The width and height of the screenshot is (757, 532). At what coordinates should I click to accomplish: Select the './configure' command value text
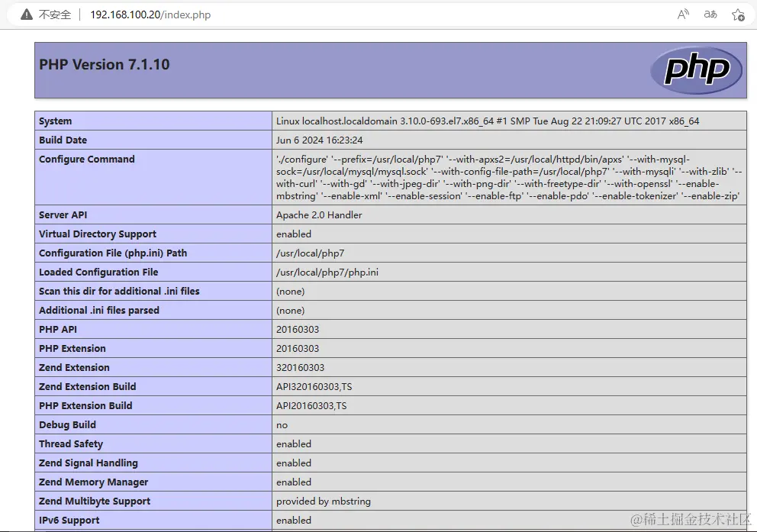pos(509,178)
